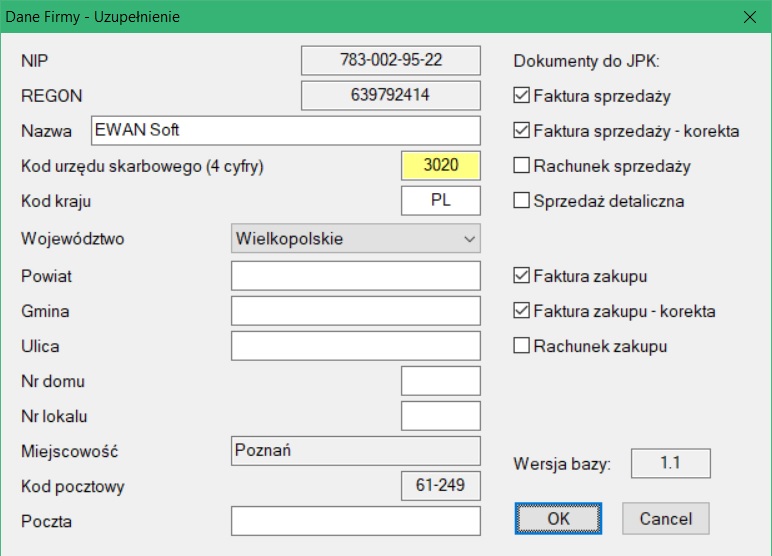Close the Dane Firmy dialog window
Screen dimensions: 772x556
click(x=750, y=17)
